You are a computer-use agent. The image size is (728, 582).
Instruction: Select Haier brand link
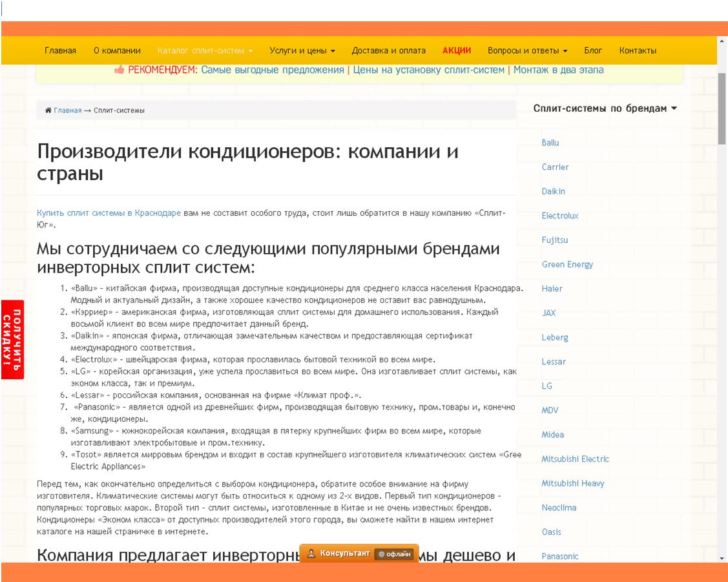552,289
